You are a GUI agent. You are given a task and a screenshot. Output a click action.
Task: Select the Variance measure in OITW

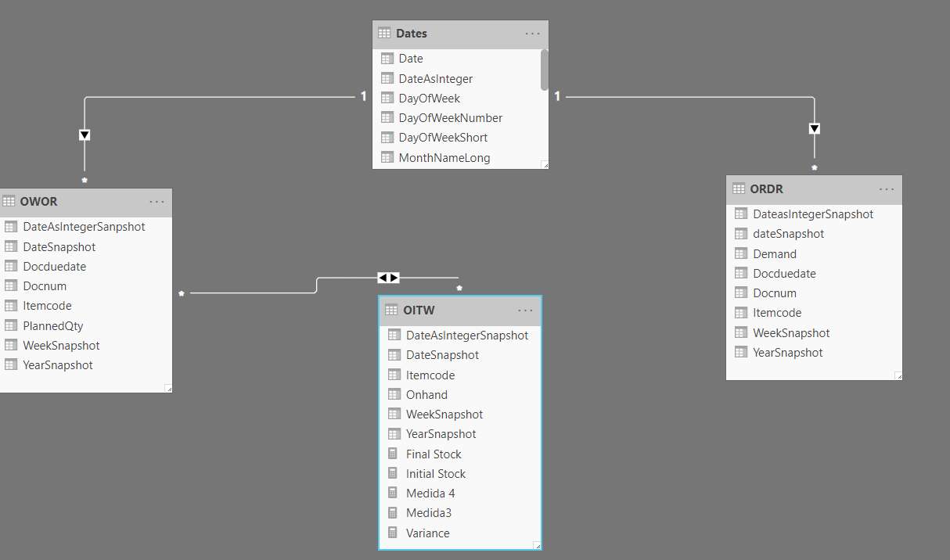click(x=460, y=533)
